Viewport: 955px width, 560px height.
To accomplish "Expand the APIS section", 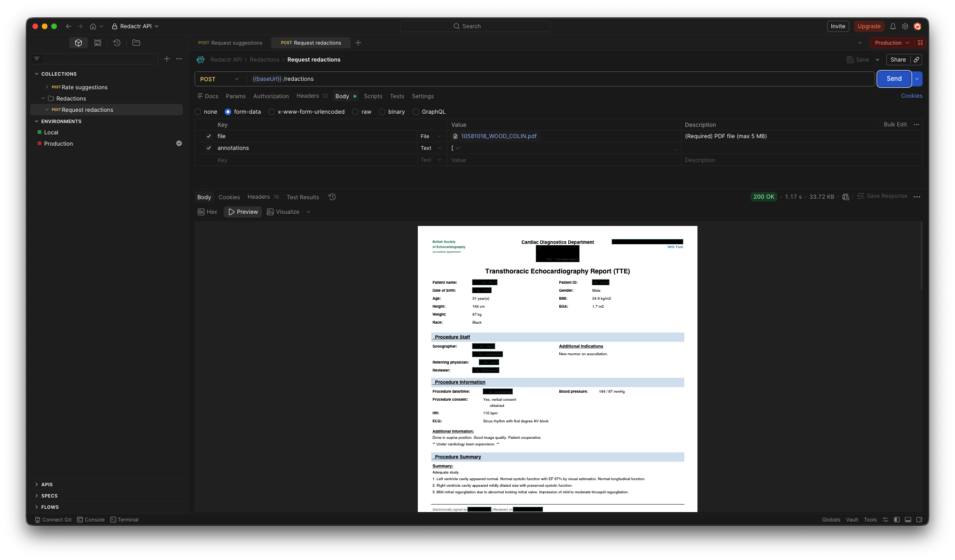I will (37, 484).
